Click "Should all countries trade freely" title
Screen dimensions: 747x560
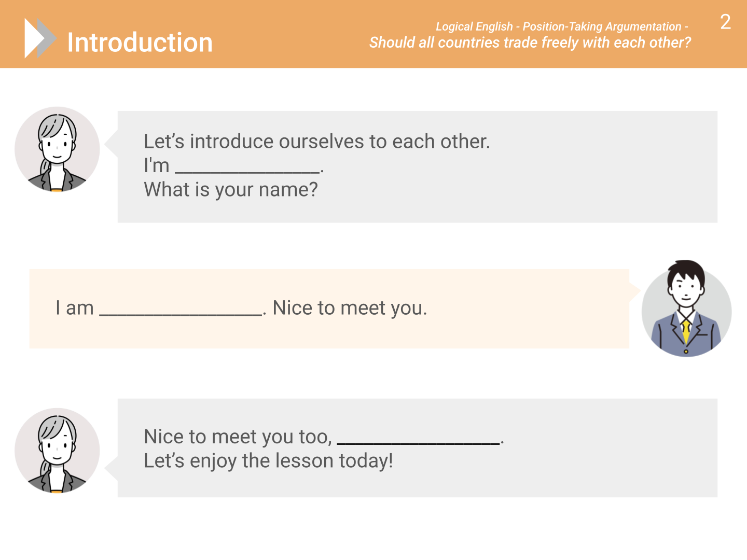coord(530,43)
